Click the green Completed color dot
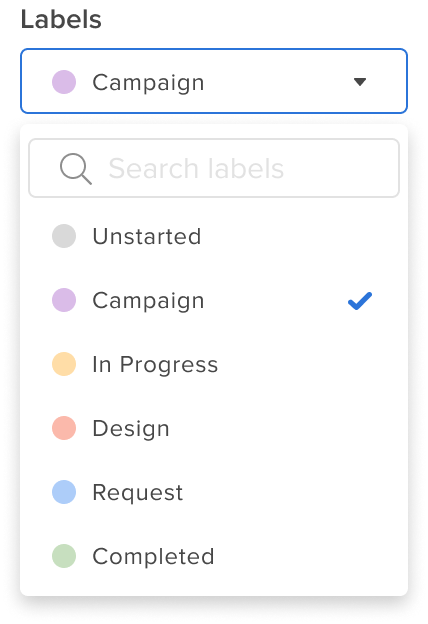 coord(64,556)
